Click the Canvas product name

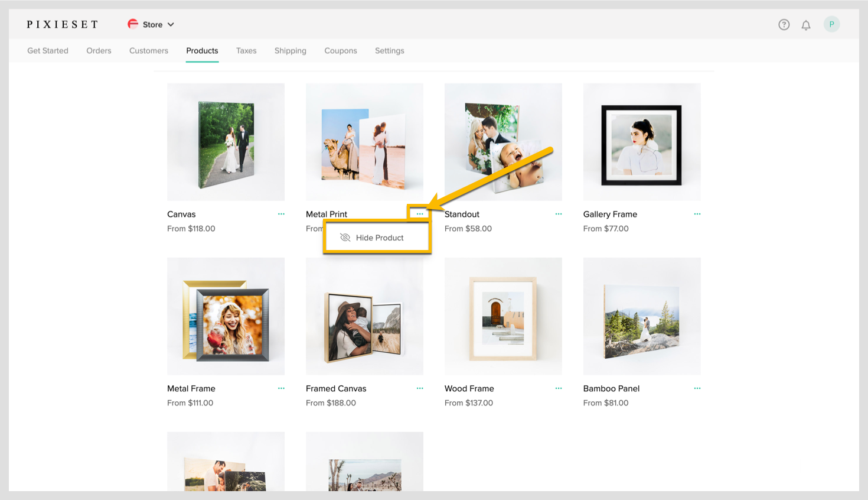tap(181, 214)
